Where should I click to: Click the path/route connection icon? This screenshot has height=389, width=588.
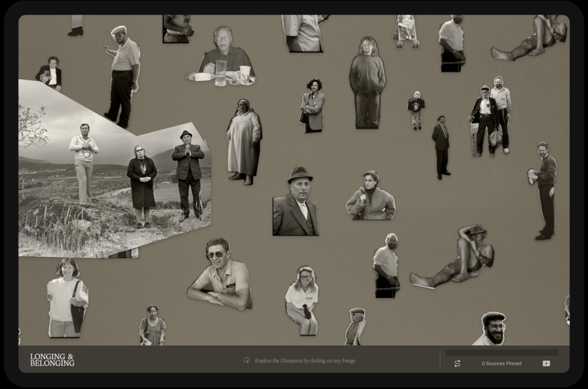click(457, 363)
